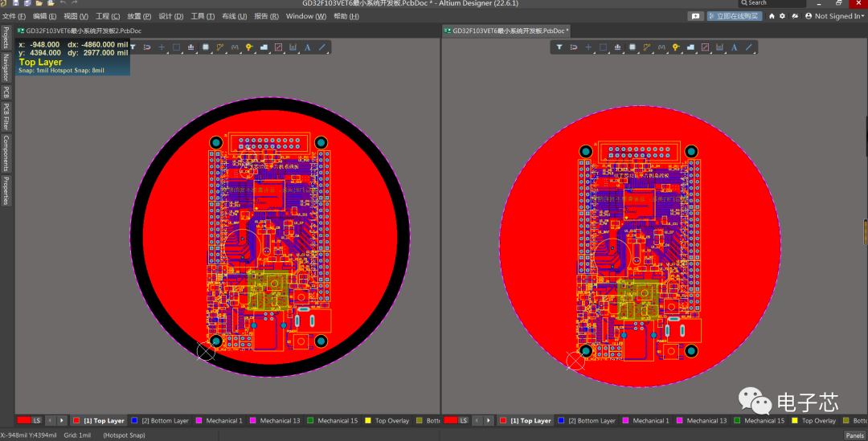Screen dimensions: 868x441
Task: Open the 视图 (V) menu
Action: point(76,16)
